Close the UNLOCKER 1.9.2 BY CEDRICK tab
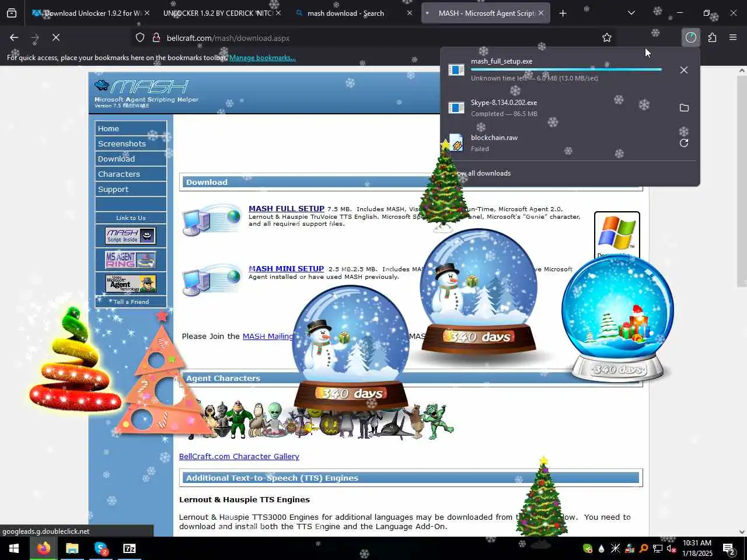The height and width of the screenshot is (560, 747). (x=278, y=13)
